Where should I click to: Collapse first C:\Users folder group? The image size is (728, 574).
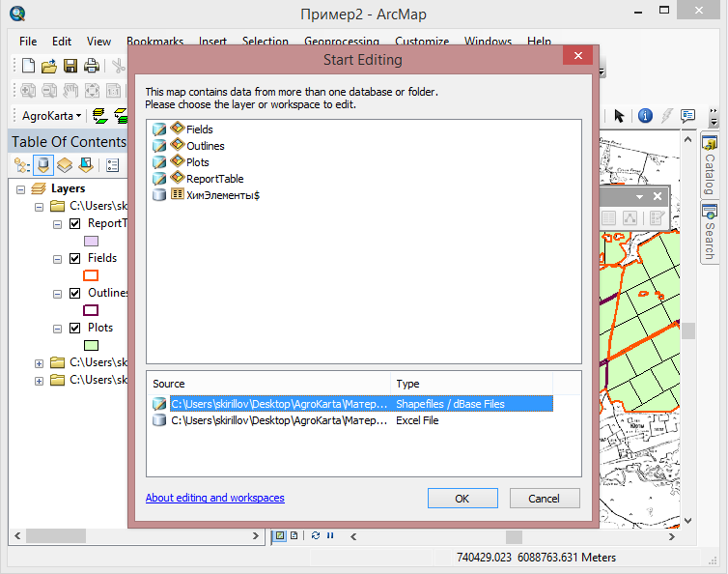coord(39,207)
